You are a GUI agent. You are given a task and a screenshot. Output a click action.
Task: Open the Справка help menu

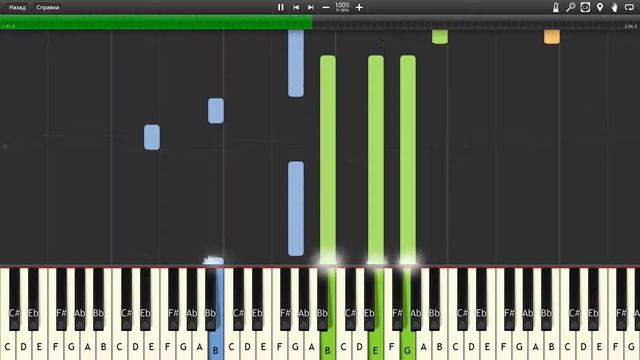48,7
